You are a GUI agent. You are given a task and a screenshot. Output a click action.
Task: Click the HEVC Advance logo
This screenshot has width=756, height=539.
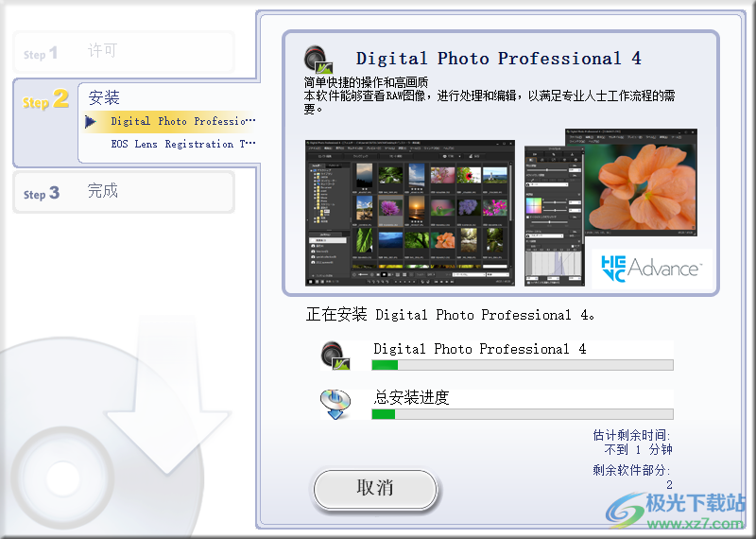pos(651,269)
